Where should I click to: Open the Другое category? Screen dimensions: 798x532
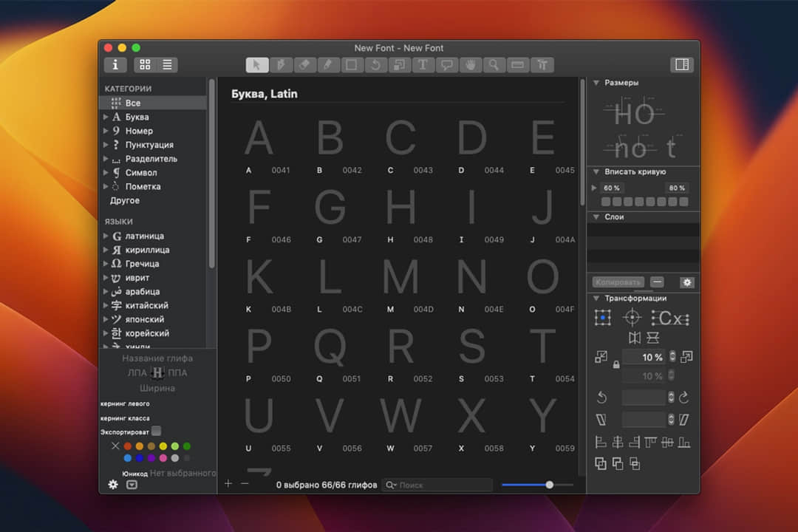125,201
